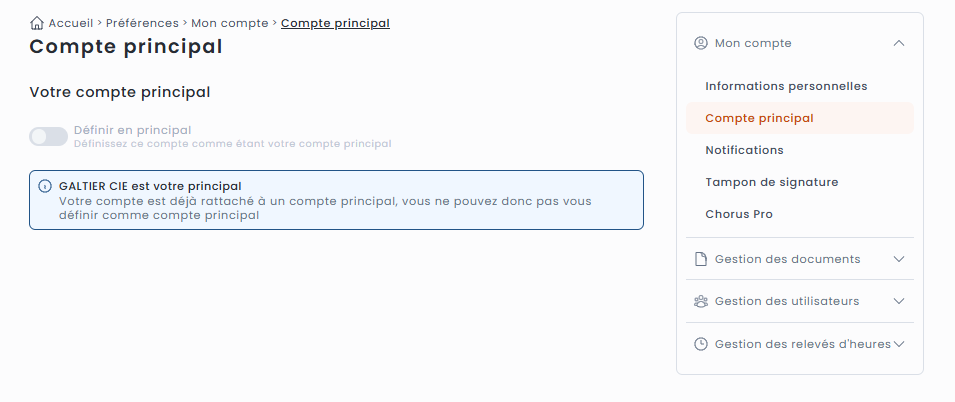Expand the Gestion des documents chevron

(899, 259)
